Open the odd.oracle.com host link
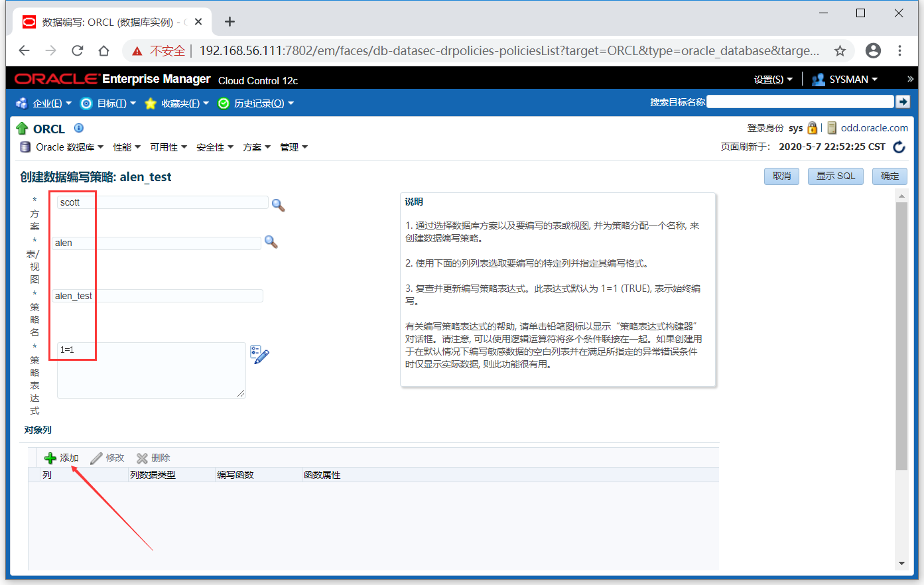The width and height of the screenshot is (924, 585). click(x=874, y=128)
